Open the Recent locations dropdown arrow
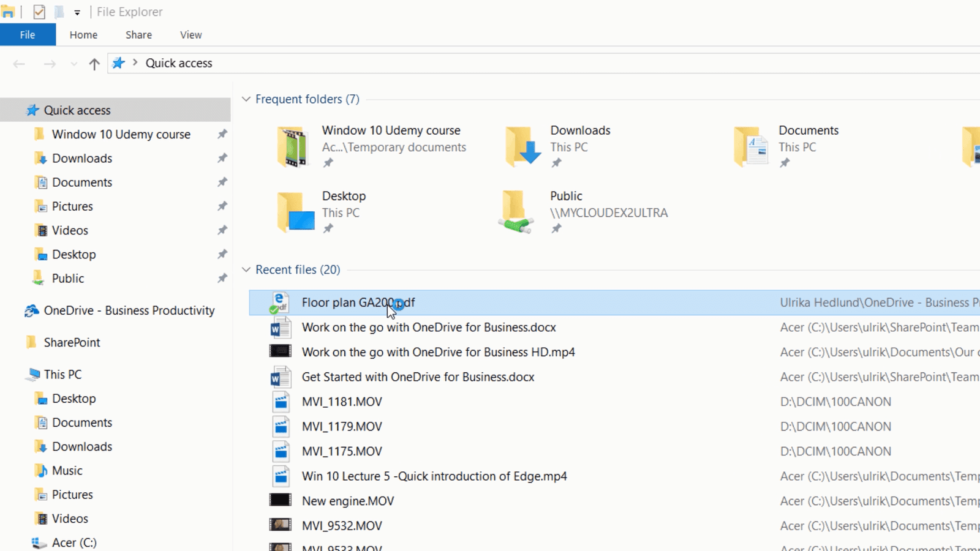The width and height of the screenshot is (980, 551). (x=73, y=64)
